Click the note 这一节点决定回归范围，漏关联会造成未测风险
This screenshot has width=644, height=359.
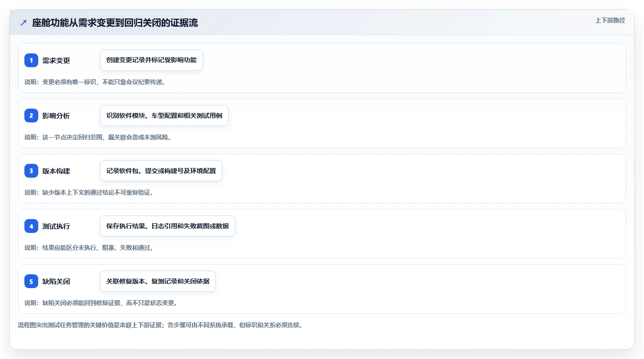click(98, 137)
